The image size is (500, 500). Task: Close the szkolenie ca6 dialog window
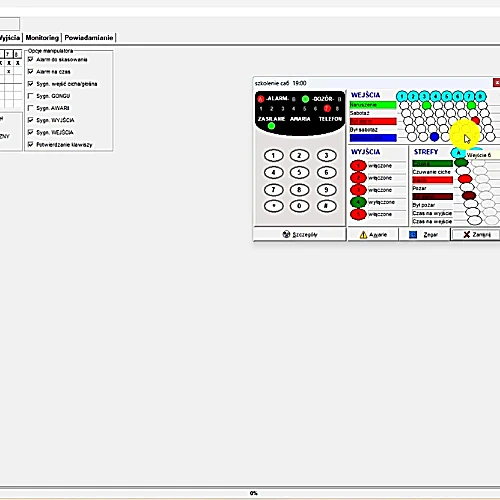tap(496, 82)
